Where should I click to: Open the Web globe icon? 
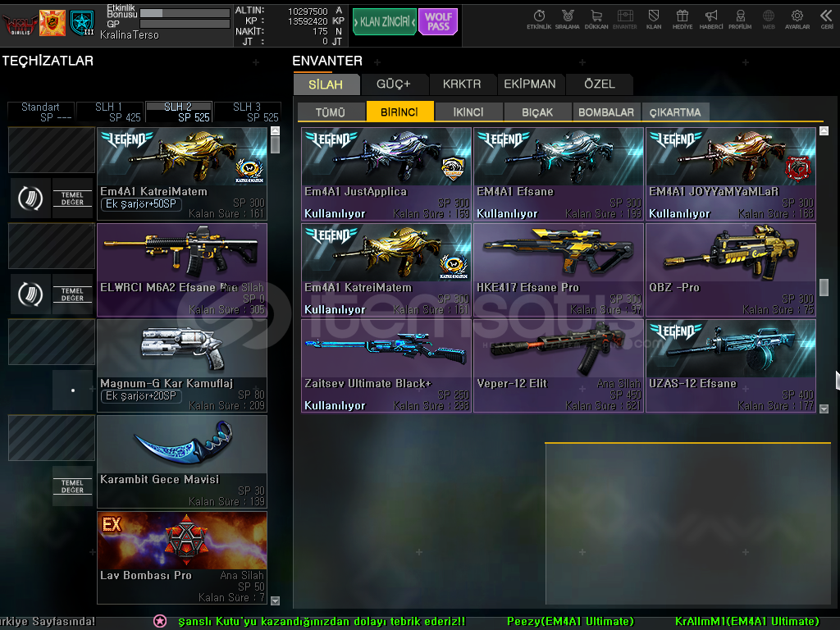(x=769, y=20)
